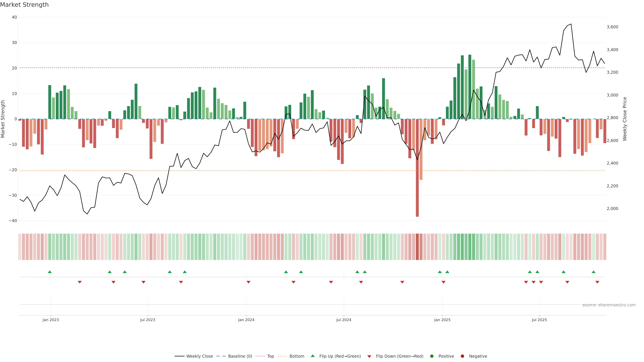Click first flip-up triangle near Jan 2023
The height and width of the screenshot is (362, 644).
tap(50, 272)
